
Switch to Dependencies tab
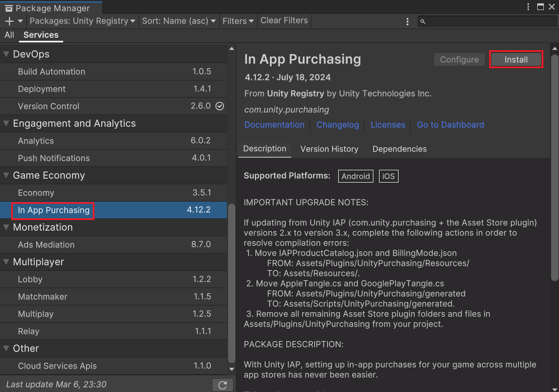pyautogui.click(x=399, y=149)
